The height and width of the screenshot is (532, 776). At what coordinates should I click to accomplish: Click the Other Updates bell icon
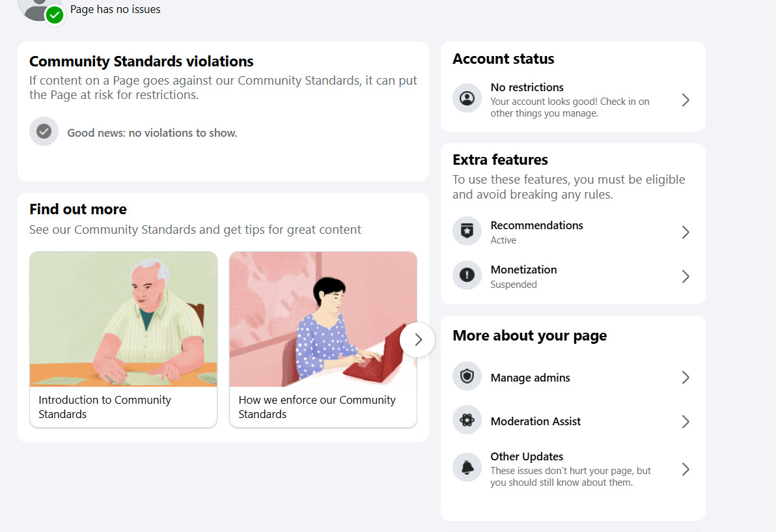(x=467, y=468)
